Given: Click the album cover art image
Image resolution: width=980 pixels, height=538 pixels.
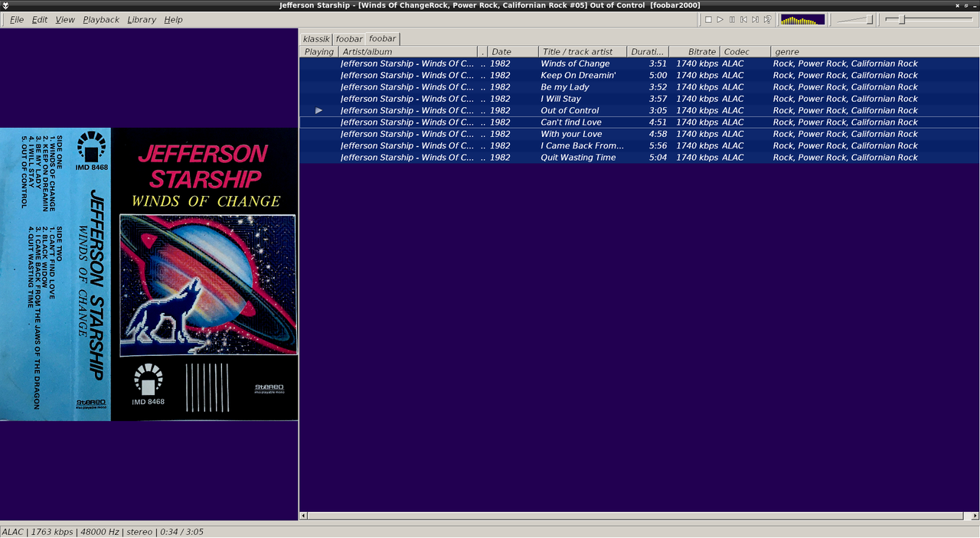Looking at the screenshot, I should (149, 274).
